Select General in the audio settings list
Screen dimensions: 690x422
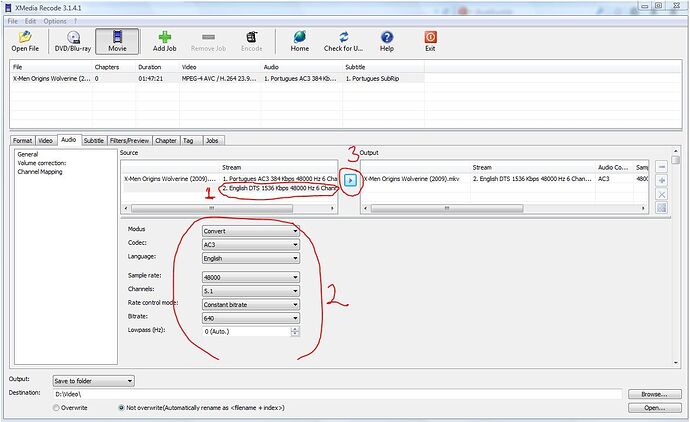[28, 154]
